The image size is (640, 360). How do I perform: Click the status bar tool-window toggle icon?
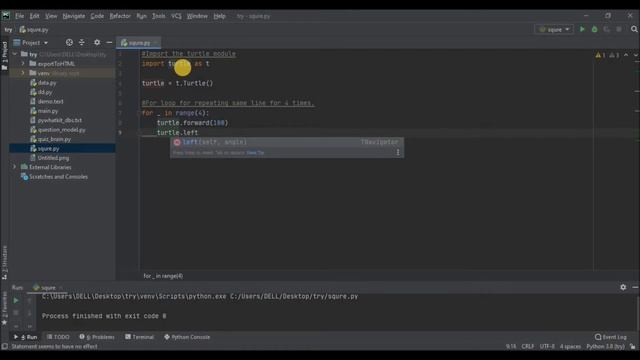coord(4,347)
